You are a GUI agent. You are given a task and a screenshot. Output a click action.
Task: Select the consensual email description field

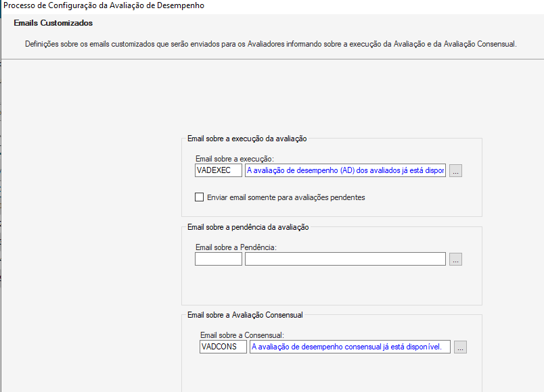pos(350,347)
